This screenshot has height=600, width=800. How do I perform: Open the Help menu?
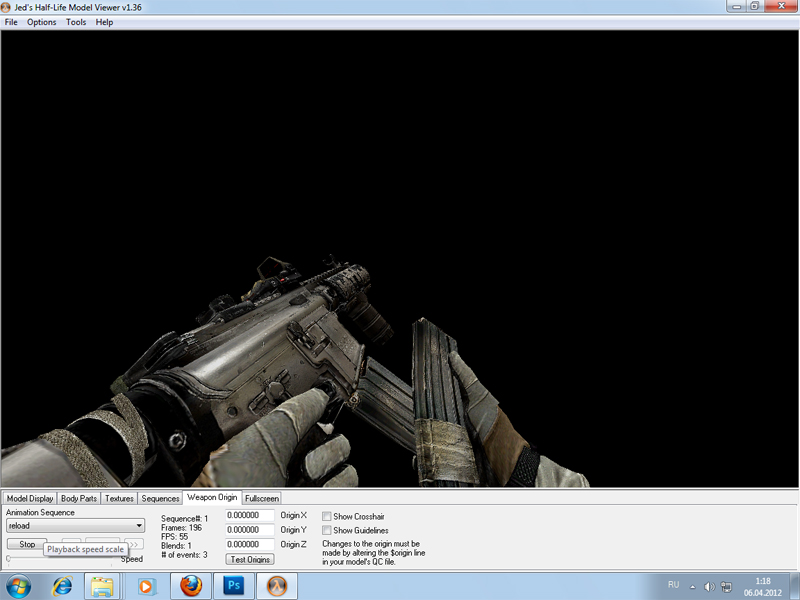point(104,22)
